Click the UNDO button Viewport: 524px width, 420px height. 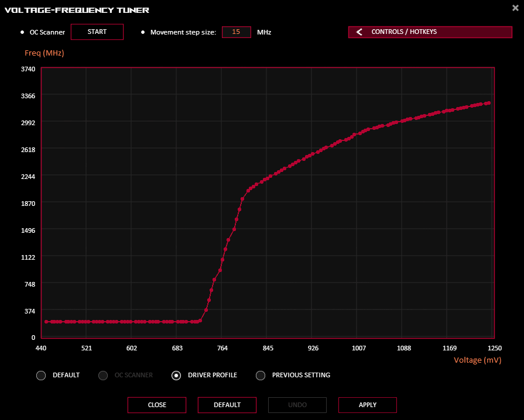coord(297,405)
